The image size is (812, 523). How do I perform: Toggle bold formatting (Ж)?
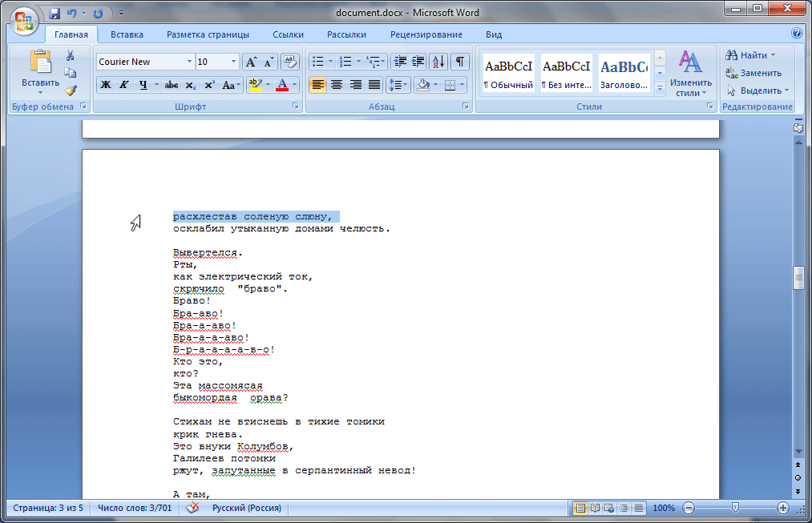(x=106, y=85)
